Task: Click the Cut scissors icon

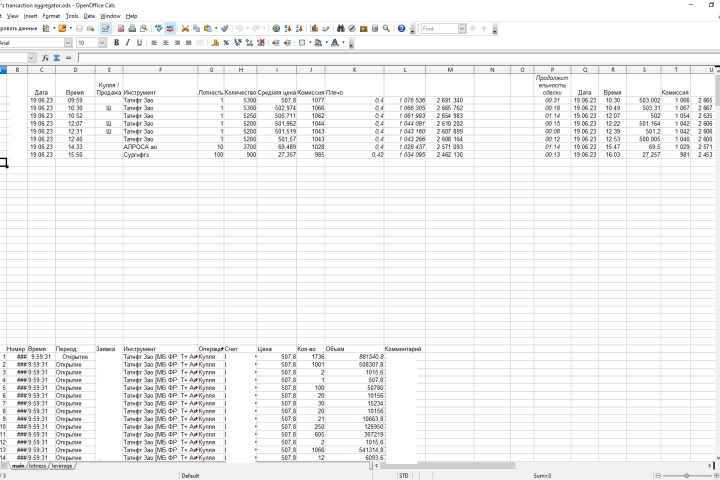Action: [185, 28]
